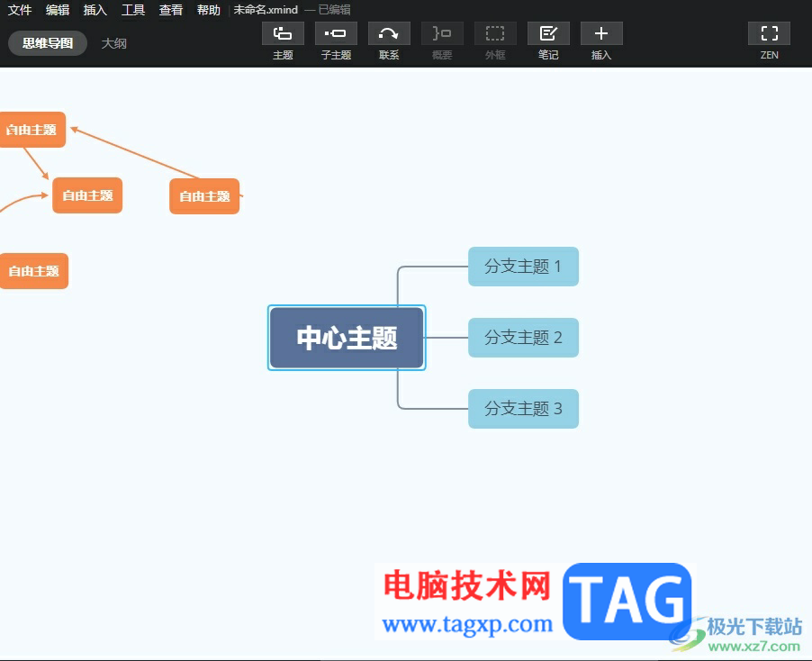
Task: Click the 外框 (Boundary) toolbar icon
Action: [495, 33]
